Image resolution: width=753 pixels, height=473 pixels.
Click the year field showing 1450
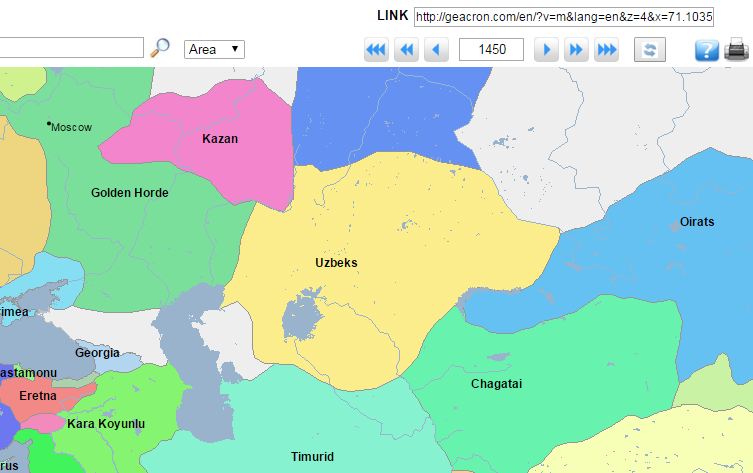tap(492, 50)
